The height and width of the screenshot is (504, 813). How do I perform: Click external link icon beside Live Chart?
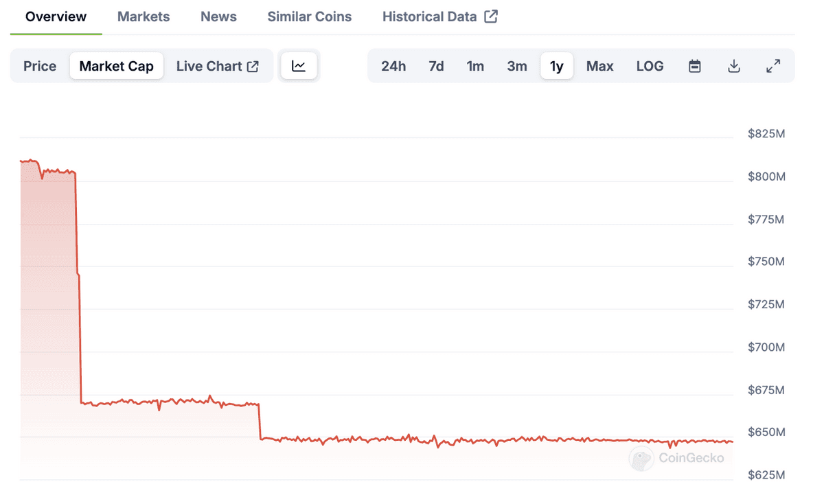[253, 66]
